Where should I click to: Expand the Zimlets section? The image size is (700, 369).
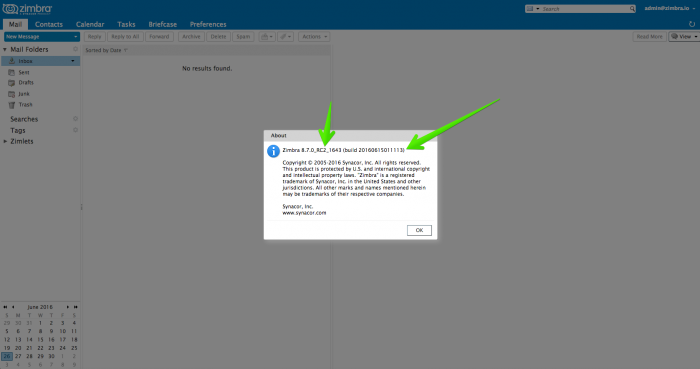pos(5,141)
